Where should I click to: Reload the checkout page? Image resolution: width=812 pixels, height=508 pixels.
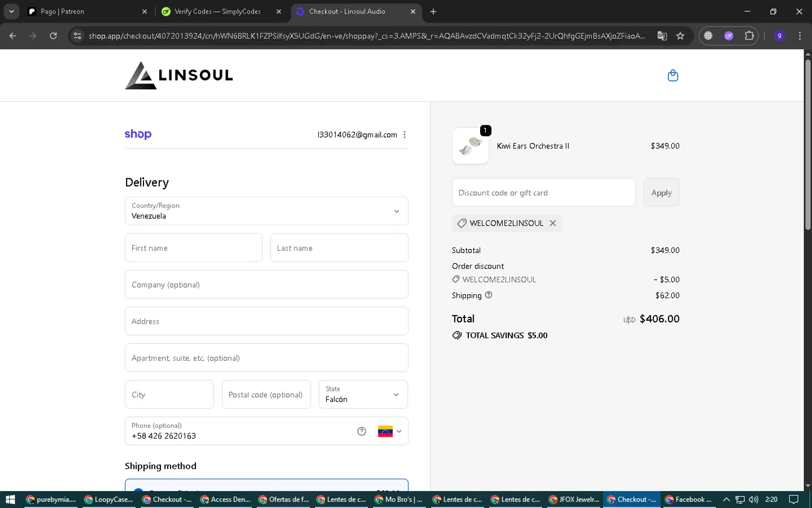click(53, 36)
